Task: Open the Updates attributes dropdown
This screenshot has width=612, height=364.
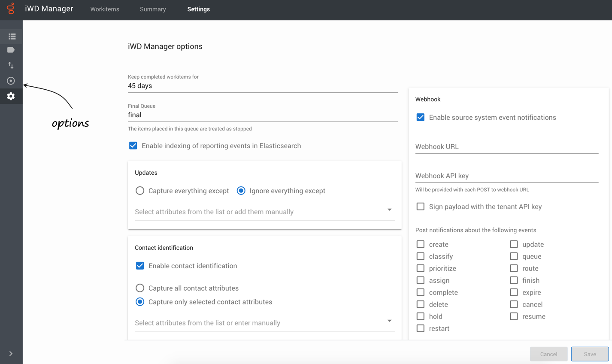Action: (389, 210)
